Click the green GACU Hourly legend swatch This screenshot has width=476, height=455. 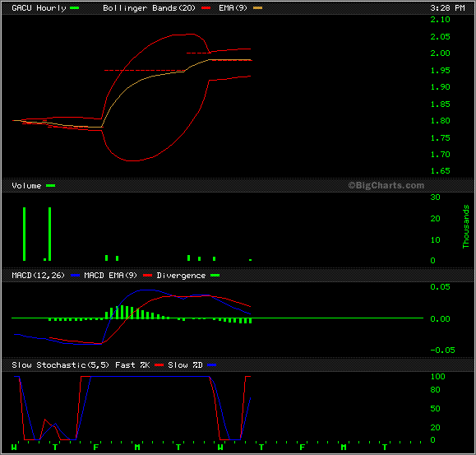point(74,8)
